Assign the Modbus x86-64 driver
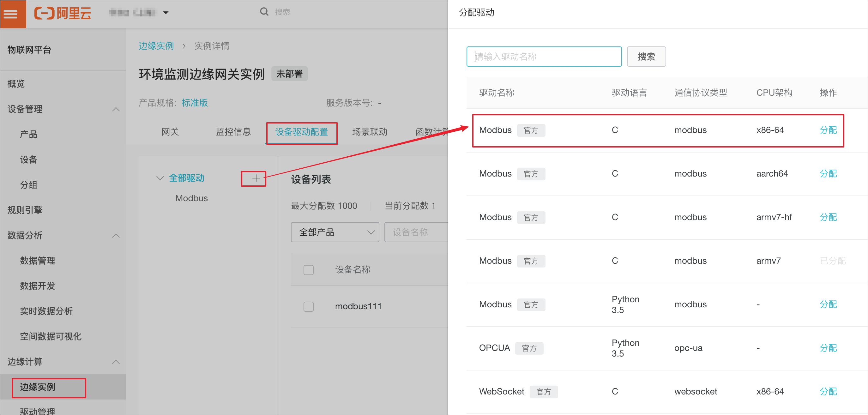868x415 pixels. 828,130
